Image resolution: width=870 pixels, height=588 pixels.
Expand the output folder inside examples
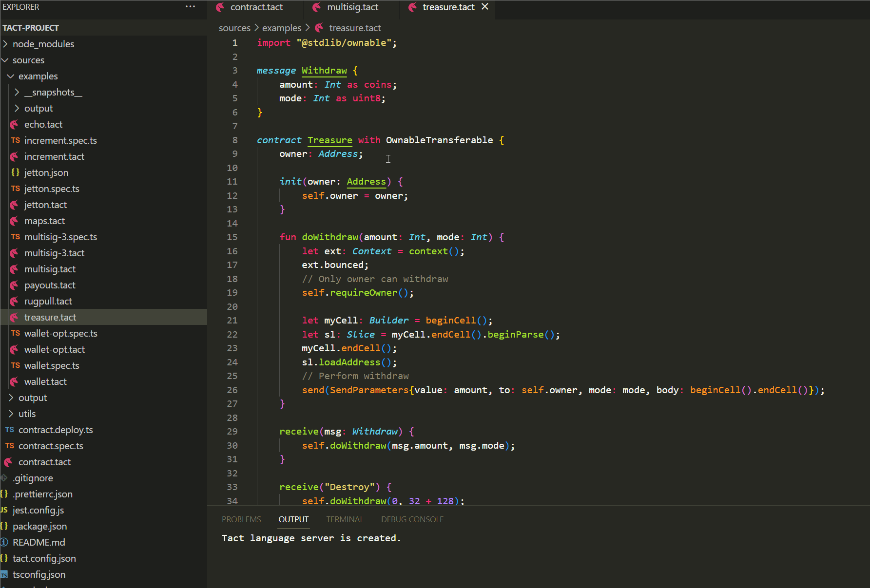tap(17, 108)
